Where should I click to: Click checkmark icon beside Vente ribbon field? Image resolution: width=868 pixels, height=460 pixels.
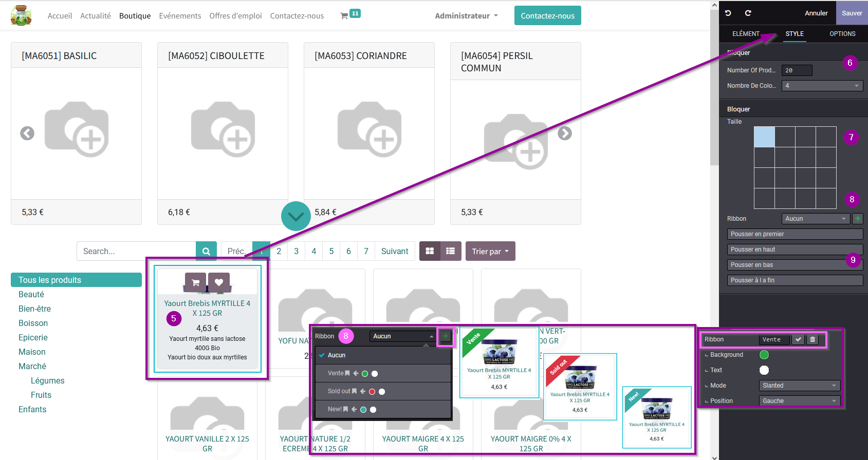[x=798, y=339]
